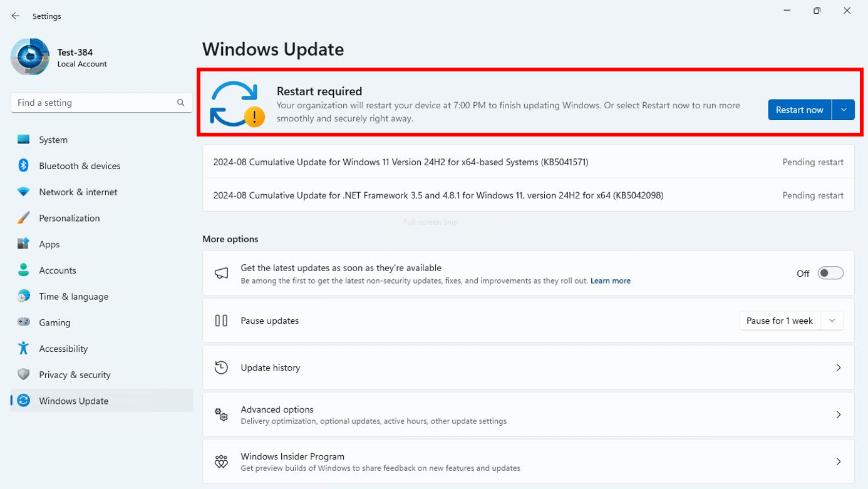This screenshot has height=489, width=868.
Task: Toggle Get the latest updates switch on
Action: click(x=830, y=273)
